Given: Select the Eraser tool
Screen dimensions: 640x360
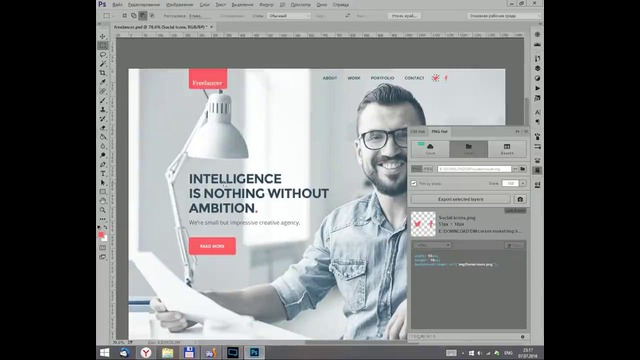Looking at the screenshot, I should point(103,128).
